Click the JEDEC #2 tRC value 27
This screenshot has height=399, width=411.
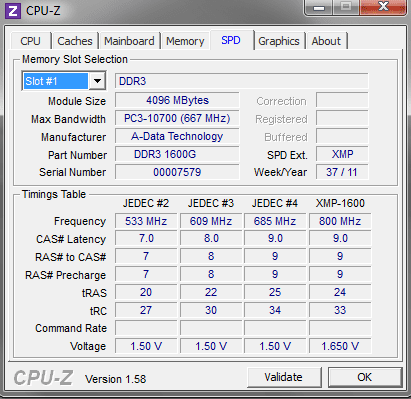(x=146, y=311)
